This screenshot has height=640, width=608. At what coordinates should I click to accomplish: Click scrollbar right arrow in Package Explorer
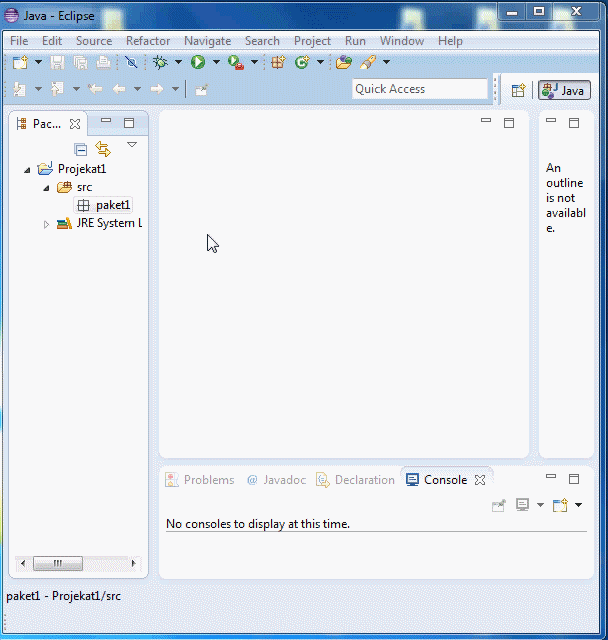133,564
